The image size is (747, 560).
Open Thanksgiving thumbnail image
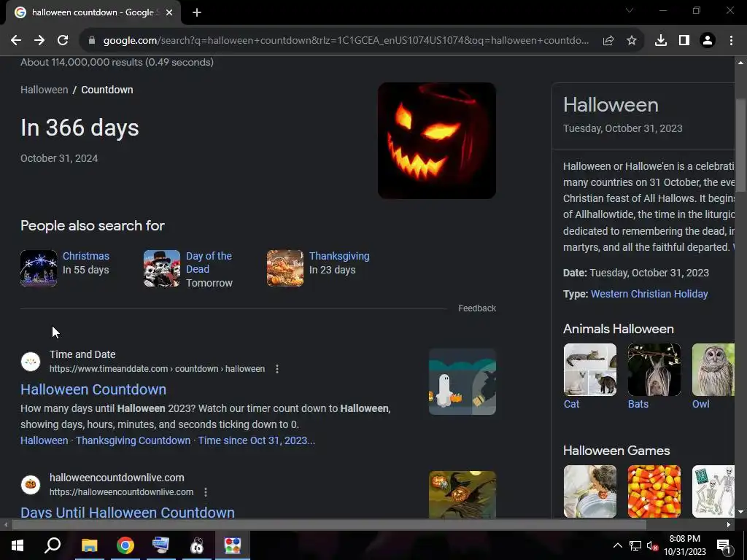click(285, 268)
